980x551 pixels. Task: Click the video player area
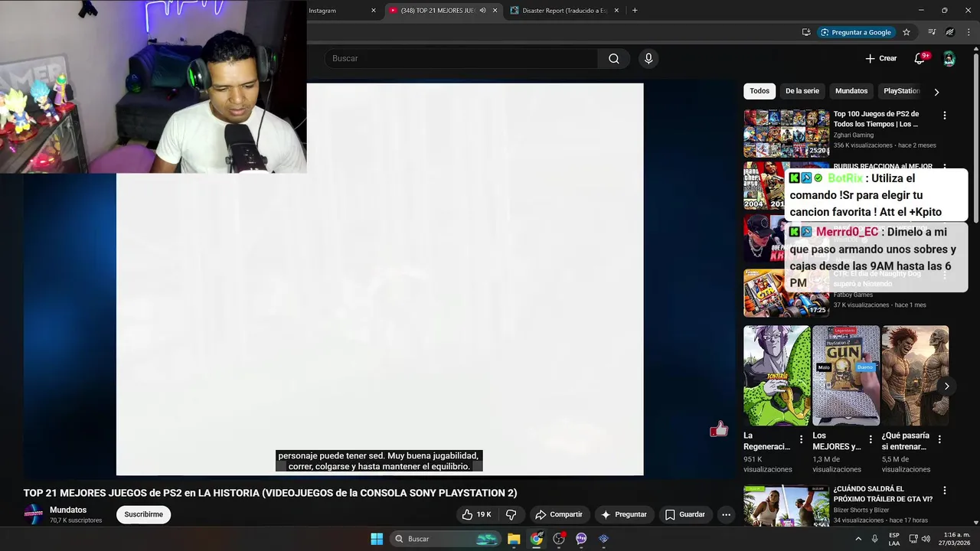click(x=380, y=279)
